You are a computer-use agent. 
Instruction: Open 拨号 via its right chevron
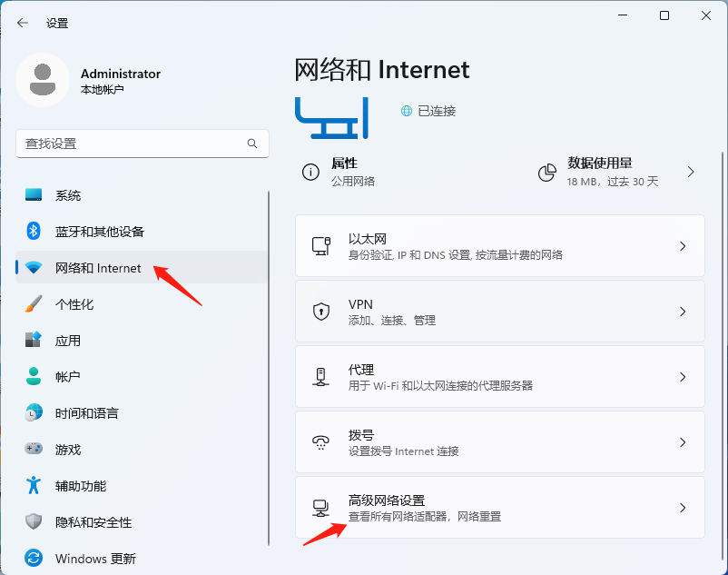coord(683,442)
